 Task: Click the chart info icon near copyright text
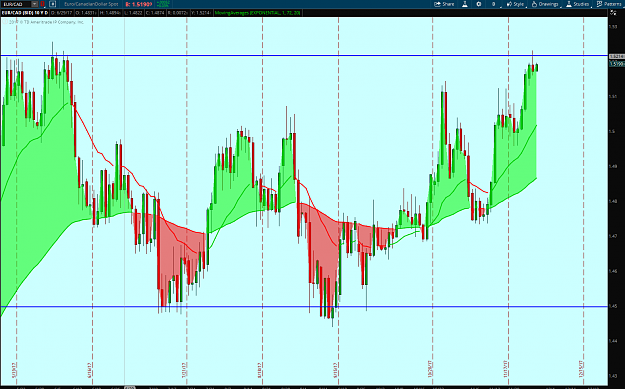point(4,22)
